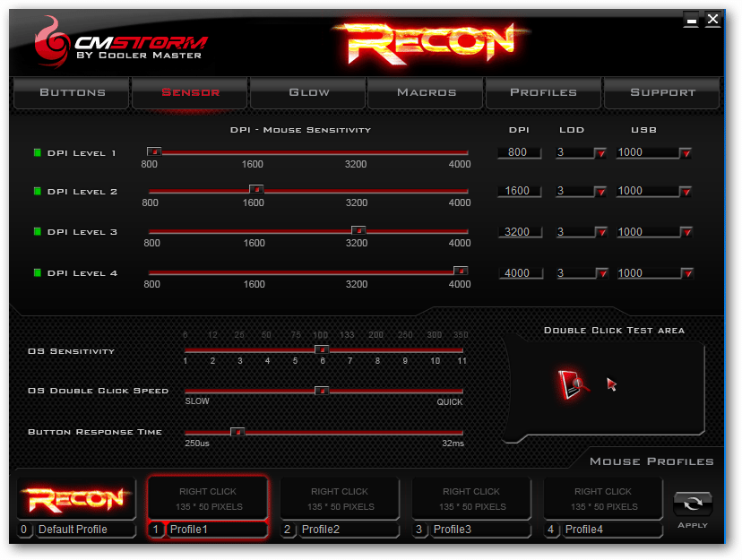Switch to the Glow tab
Screen dimensions: 742x560
[x=309, y=92]
